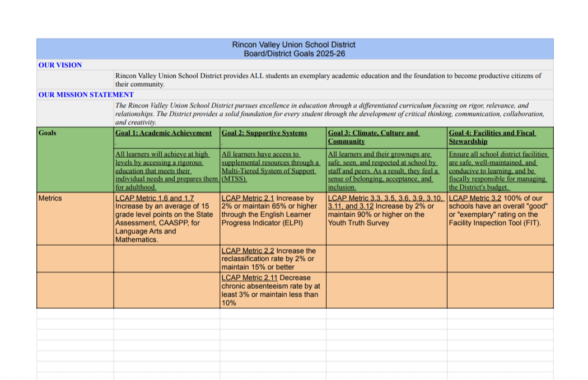Open Goal 4: Facilities and Fiscal Stewardship link

492,137
